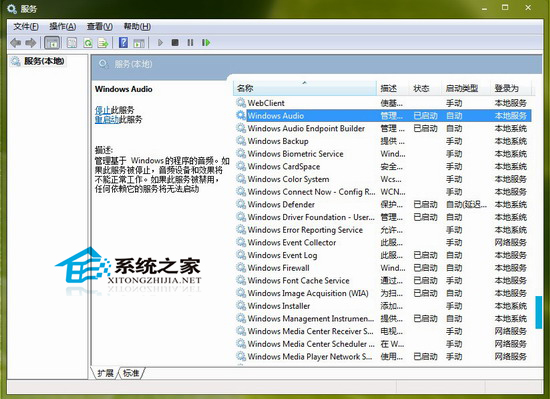Click the Export List toolbar icon
The image size is (550, 399).
pos(103,43)
